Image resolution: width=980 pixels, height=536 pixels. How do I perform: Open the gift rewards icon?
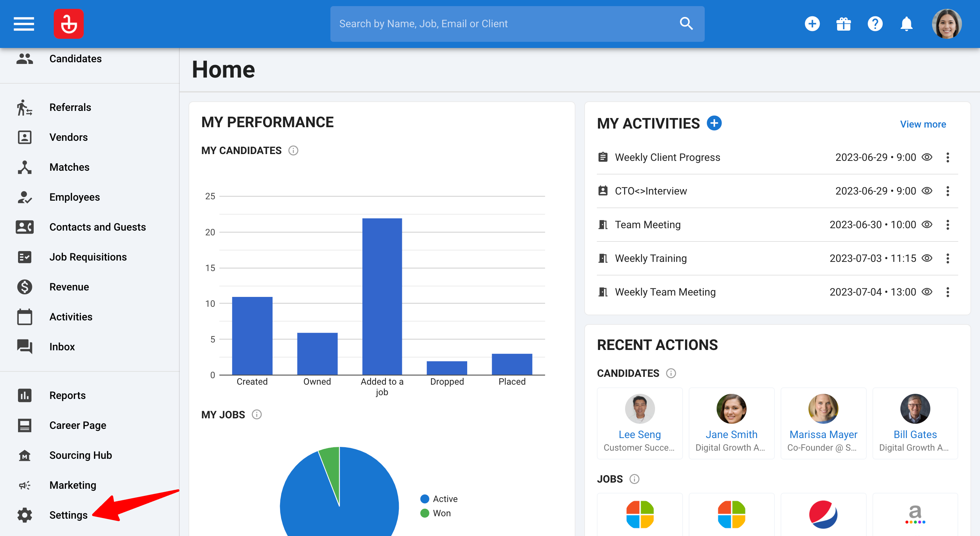pos(844,23)
